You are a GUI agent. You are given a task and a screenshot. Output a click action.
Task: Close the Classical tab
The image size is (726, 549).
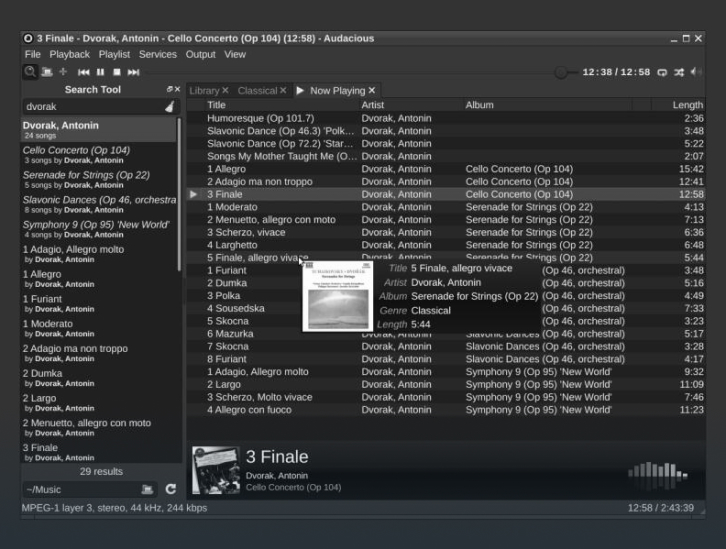(x=283, y=90)
